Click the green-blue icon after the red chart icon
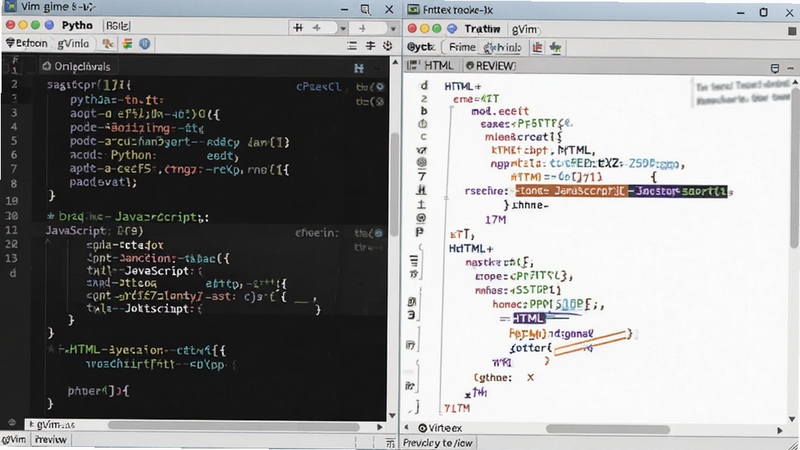 [555, 48]
